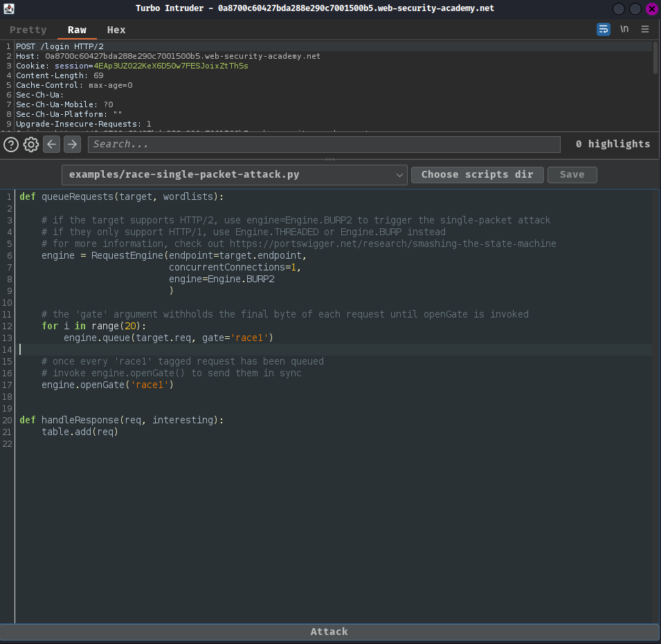Click the Content-Length: 69 header line

(60, 75)
